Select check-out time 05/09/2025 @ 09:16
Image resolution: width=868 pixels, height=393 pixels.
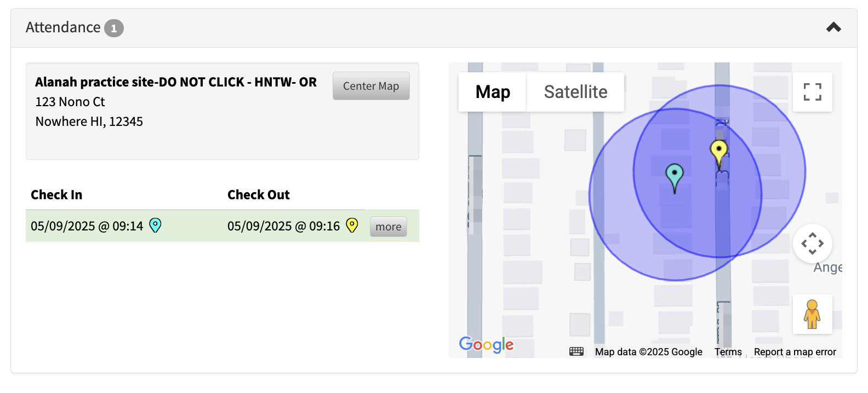coord(283,226)
